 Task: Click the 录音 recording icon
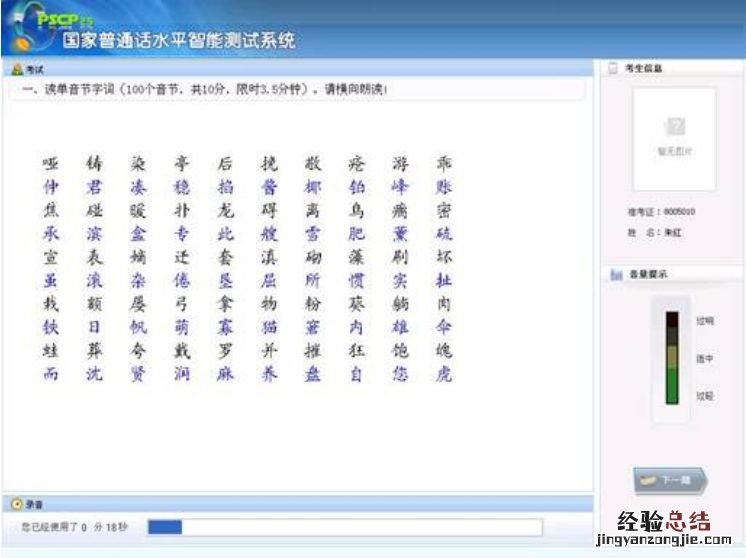click(17, 504)
